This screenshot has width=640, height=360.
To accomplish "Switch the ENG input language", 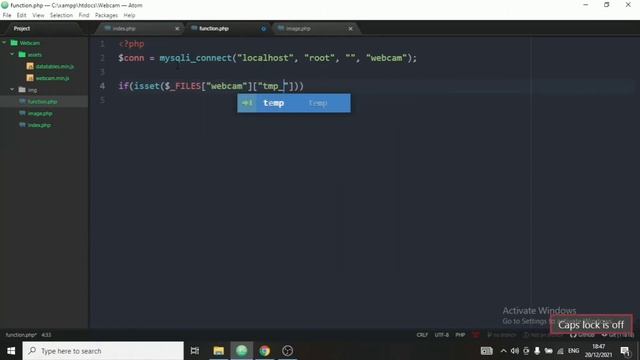I will 573,351.
